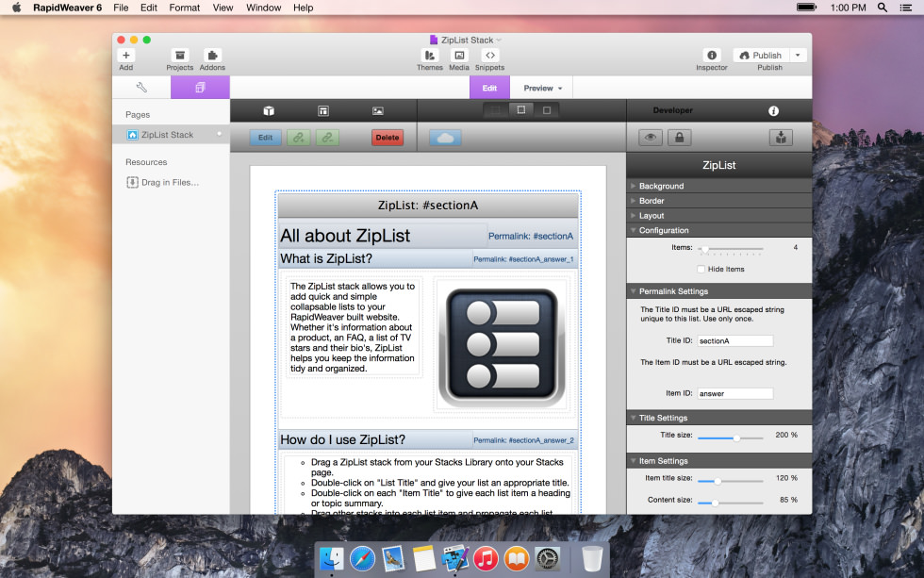Select the purple pages sidebar tab
Image resolution: width=924 pixels, height=578 pixels.
pos(200,87)
